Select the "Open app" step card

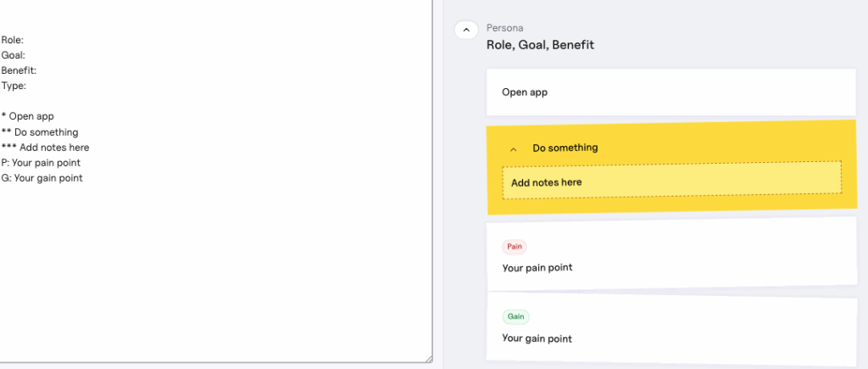[670, 92]
